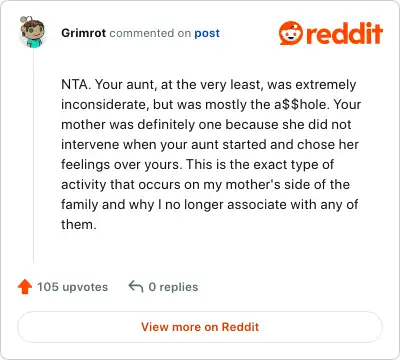The height and width of the screenshot is (360, 400).
Task: Click the last word 'them.' of the comment
Action: 79,224
